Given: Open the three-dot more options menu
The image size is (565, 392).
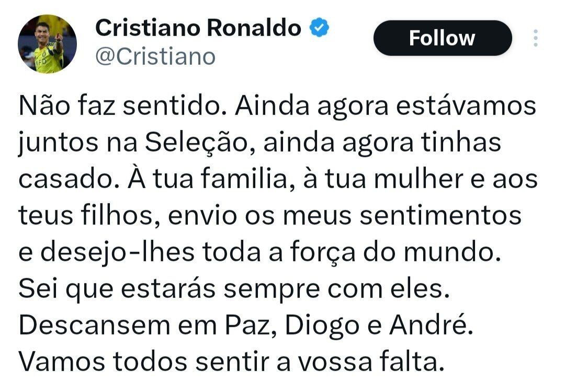Looking at the screenshot, I should tap(535, 39).
